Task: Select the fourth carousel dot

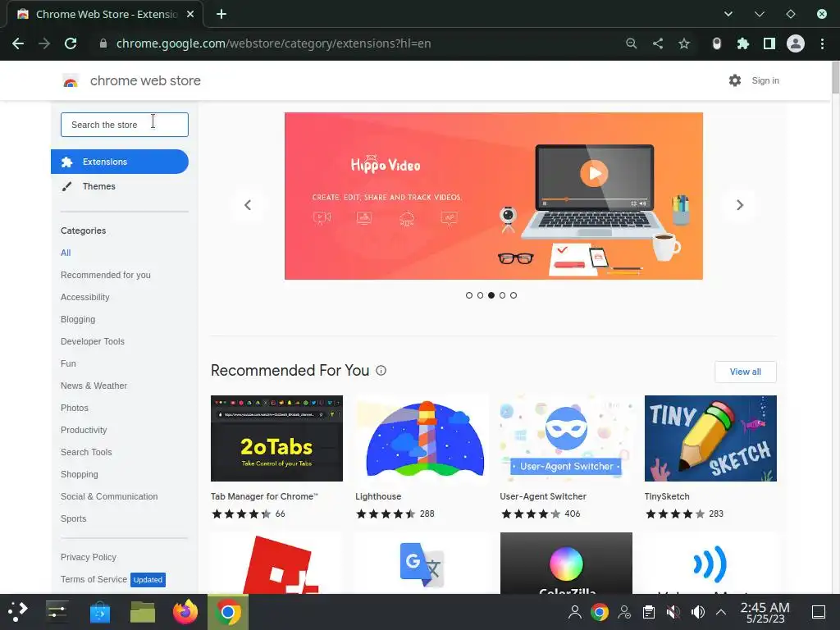Action: [x=503, y=295]
